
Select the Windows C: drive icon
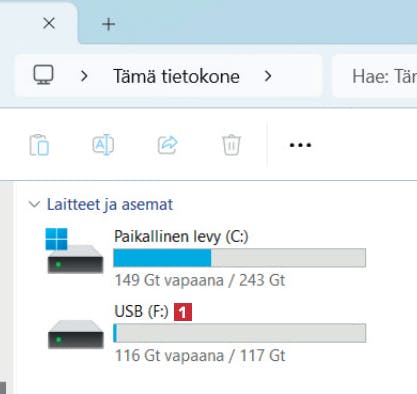tap(75, 251)
